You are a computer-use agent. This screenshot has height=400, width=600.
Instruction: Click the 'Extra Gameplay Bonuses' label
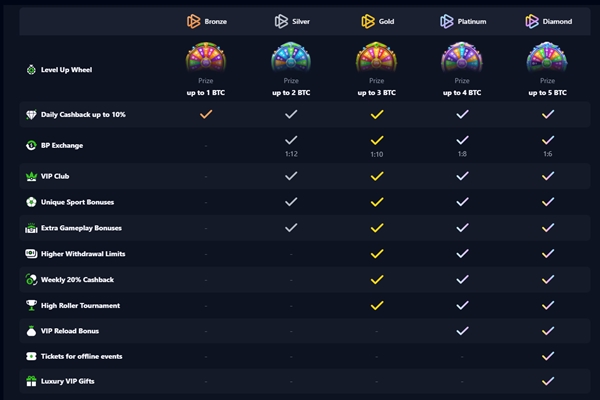[x=81, y=228]
